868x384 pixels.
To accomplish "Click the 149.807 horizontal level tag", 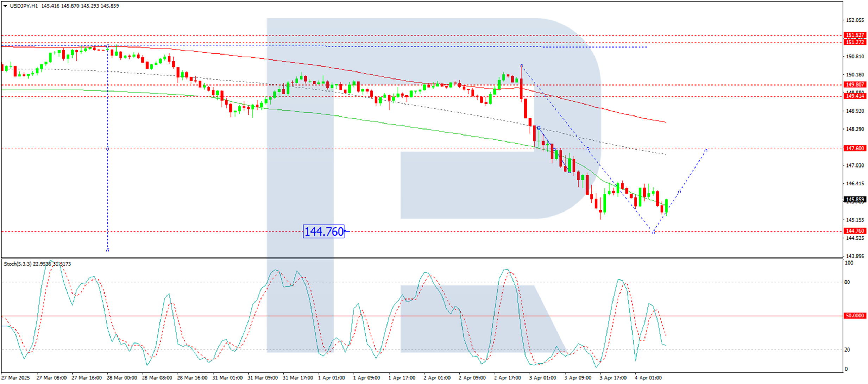I will 855,84.
